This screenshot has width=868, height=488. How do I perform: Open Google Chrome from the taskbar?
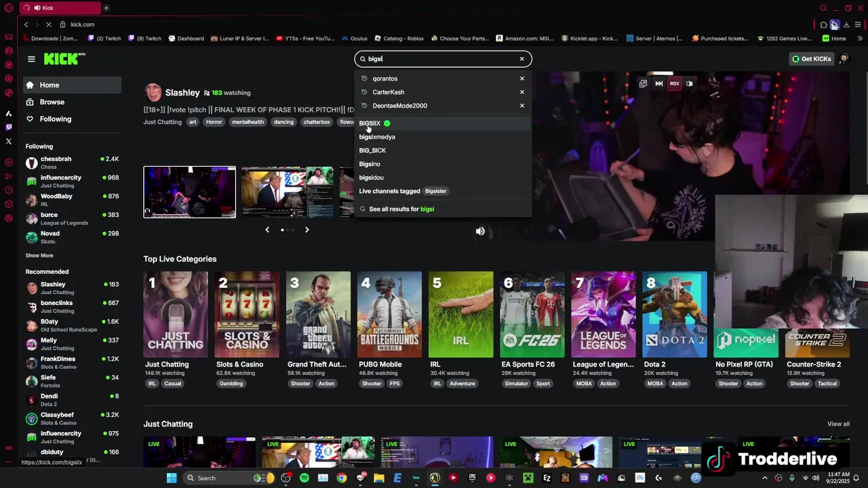(341, 478)
